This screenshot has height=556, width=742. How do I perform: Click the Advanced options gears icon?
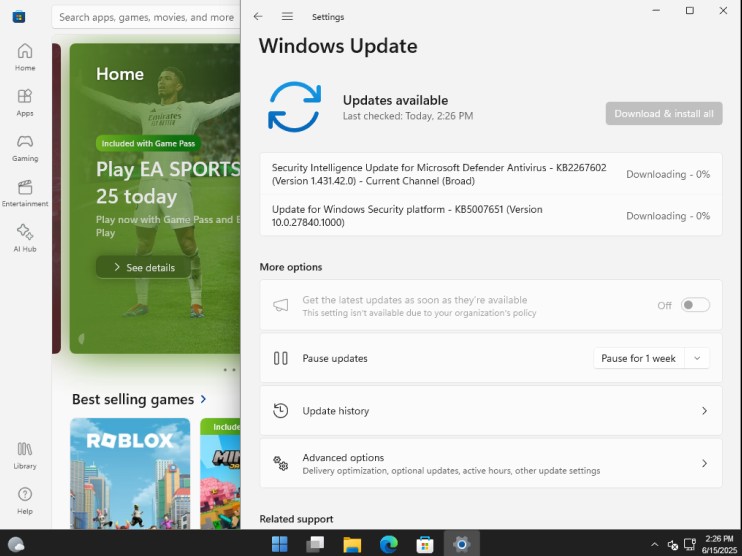point(281,463)
